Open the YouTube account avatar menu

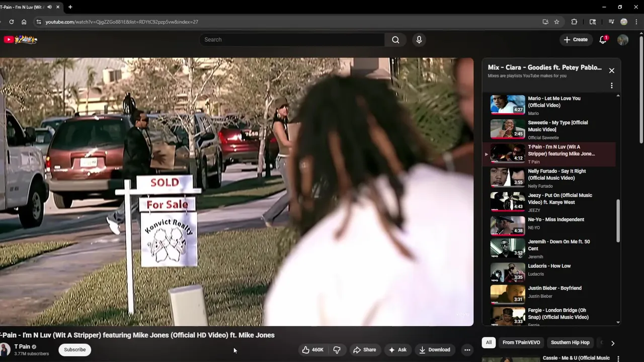click(x=623, y=40)
